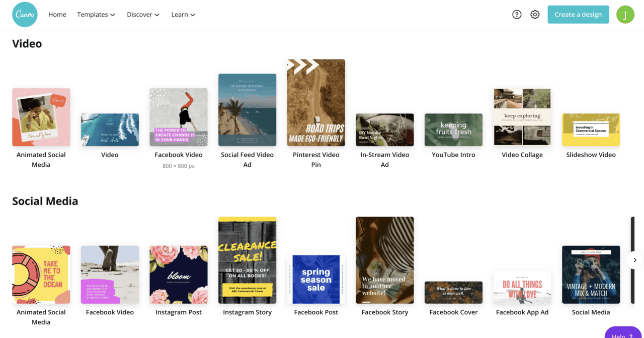
Task: Open the Animated Social Media video template
Action: click(41, 117)
